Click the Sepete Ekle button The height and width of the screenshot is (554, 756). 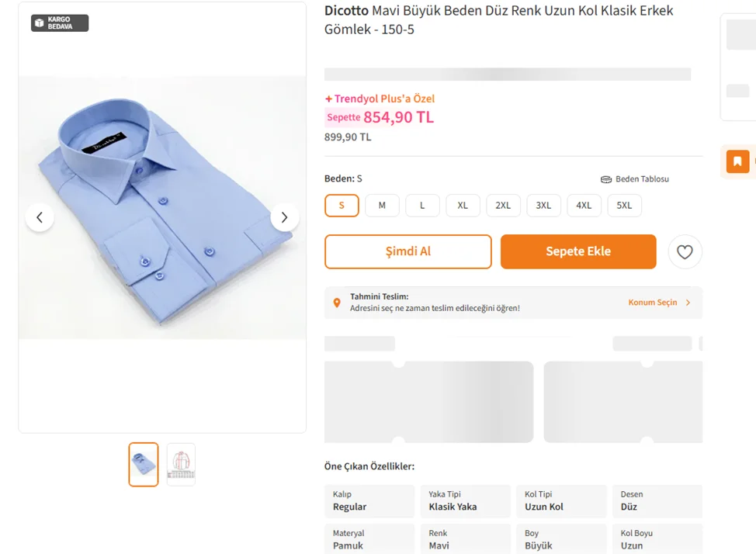(577, 251)
